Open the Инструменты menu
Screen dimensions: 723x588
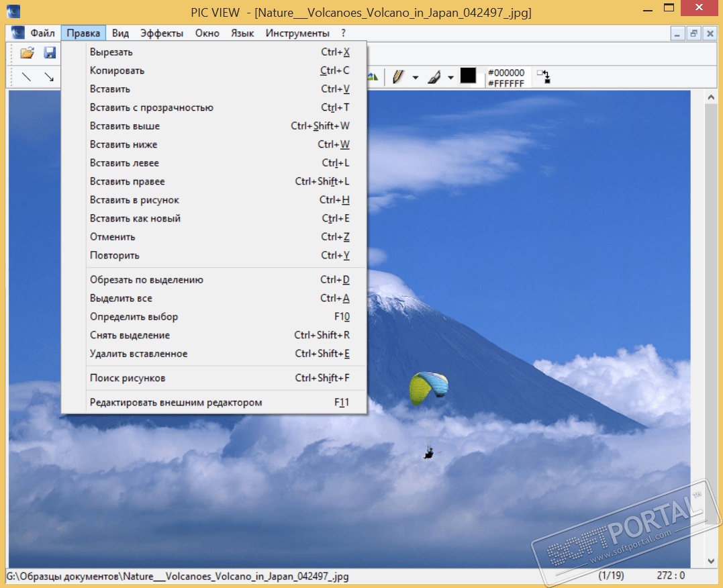pos(297,33)
